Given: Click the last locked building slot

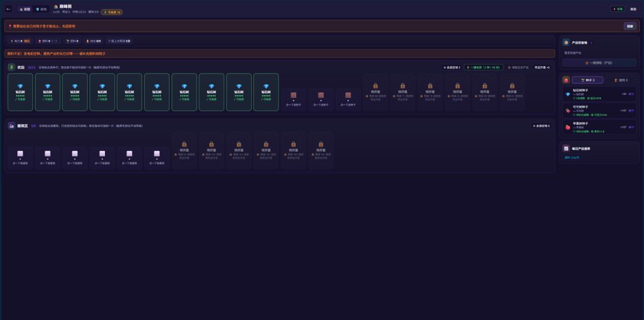Looking at the screenshot, I should pyautogui.click(x=321, y=150).
